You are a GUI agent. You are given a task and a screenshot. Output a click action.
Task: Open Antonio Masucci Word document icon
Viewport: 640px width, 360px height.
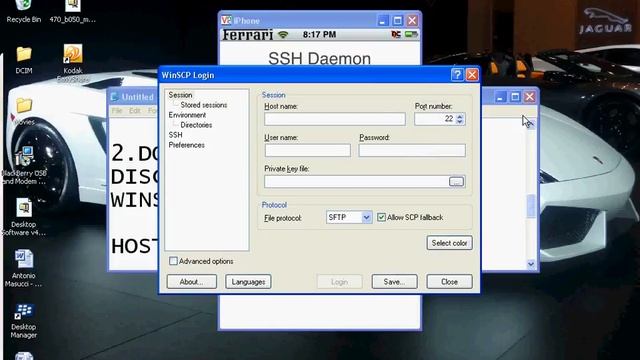coord(24,268)
